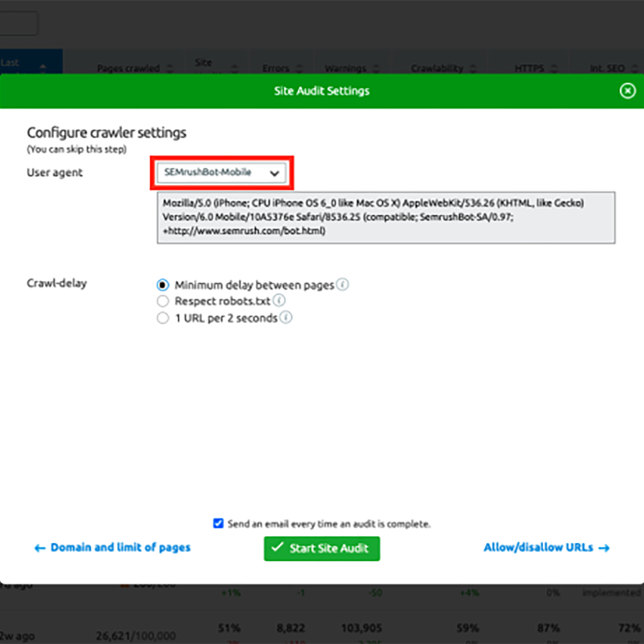The image size is (644, 644).
Task: Click the user agent description text box
Action: (x=386, y=217)
